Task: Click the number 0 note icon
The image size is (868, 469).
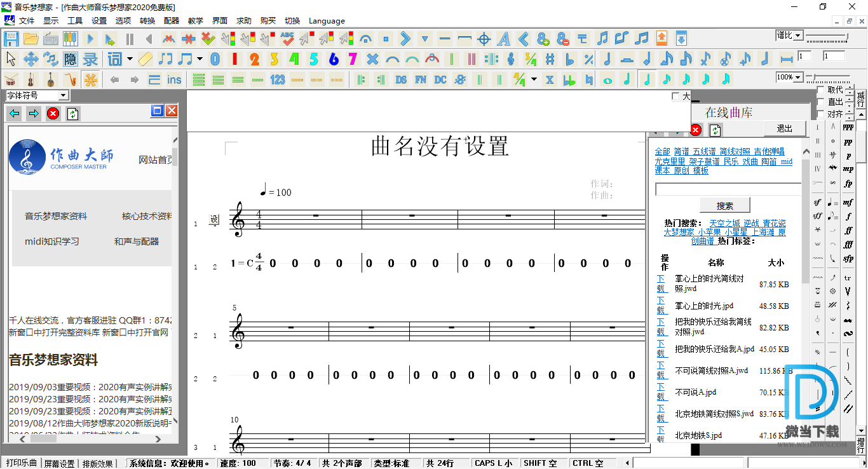Action: click(x=215, y=59)
